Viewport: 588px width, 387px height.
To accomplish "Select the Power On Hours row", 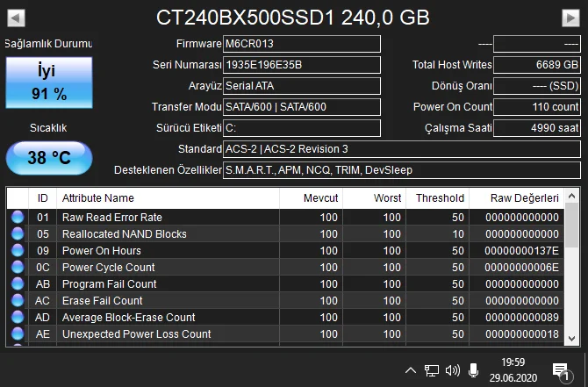I will [285, 250].
